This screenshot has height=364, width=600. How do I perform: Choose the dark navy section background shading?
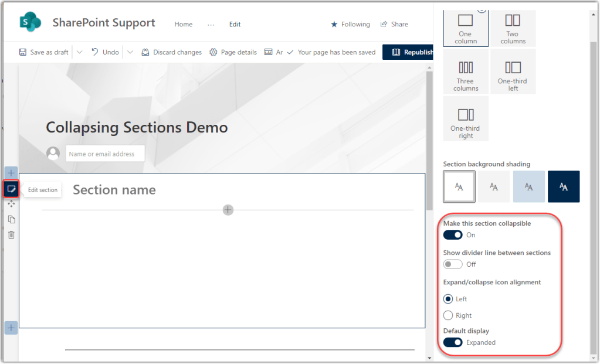[564, 186]
